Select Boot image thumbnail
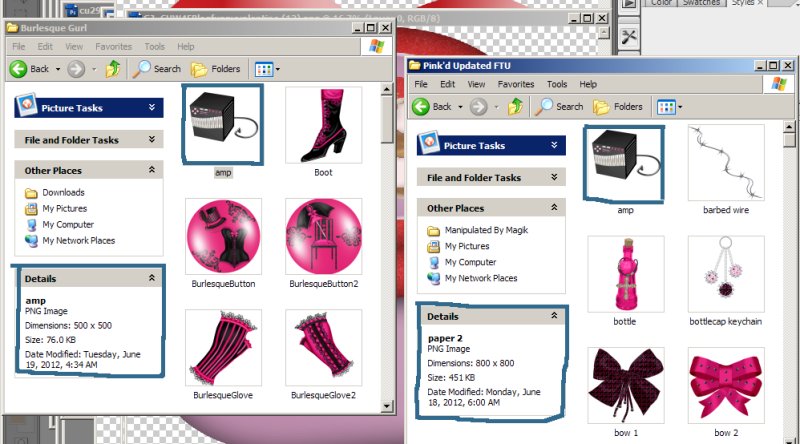800x444 pixels. coord(323,125)
